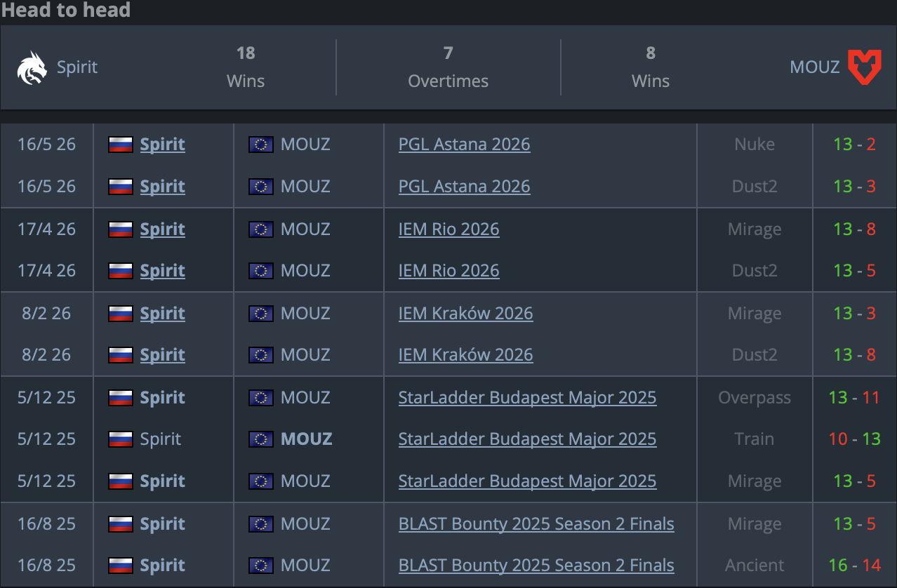Click the 16/5 26 date in Nuke row

coord(47,145)
